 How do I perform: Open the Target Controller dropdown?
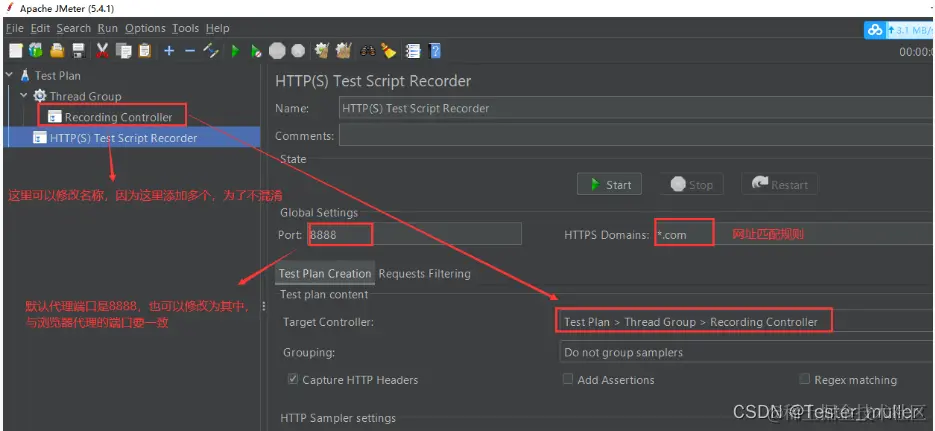[x=747, y=322]
